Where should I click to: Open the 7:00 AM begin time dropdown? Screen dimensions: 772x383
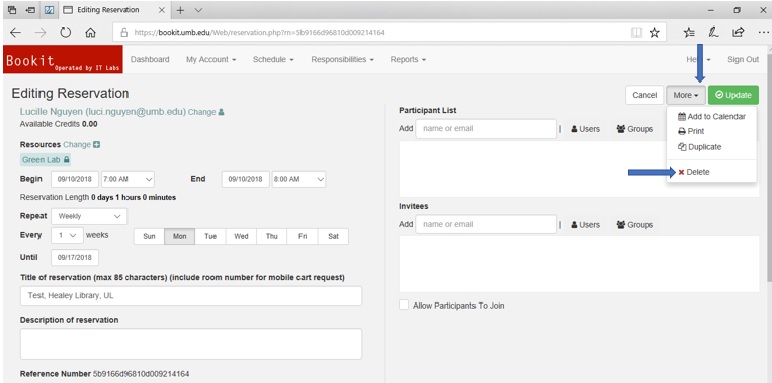click(128, 179)
